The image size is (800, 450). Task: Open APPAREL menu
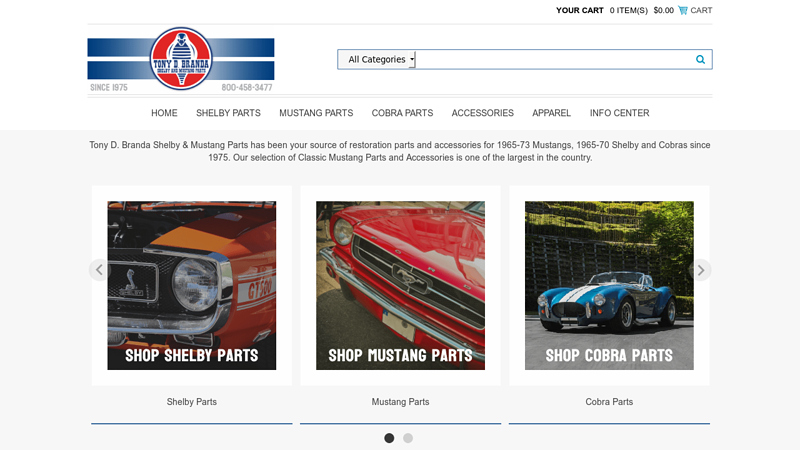(x=552, y=113)
